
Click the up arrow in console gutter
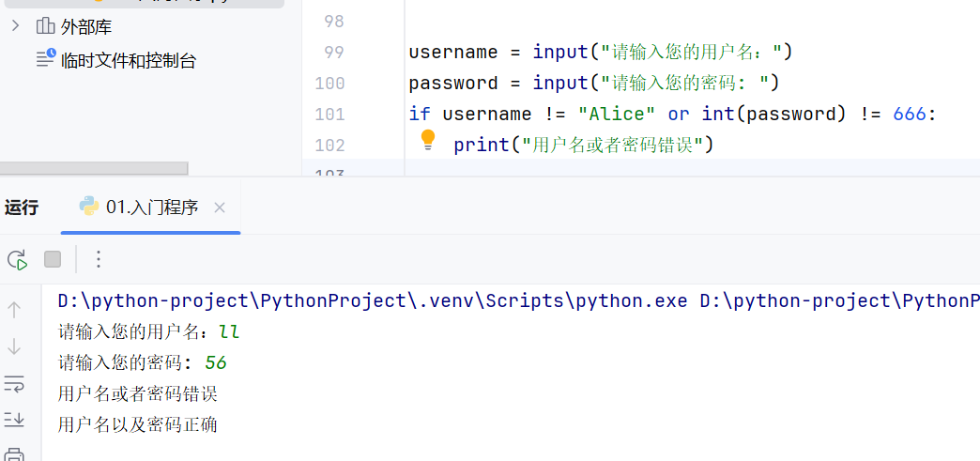pos(14,309)
